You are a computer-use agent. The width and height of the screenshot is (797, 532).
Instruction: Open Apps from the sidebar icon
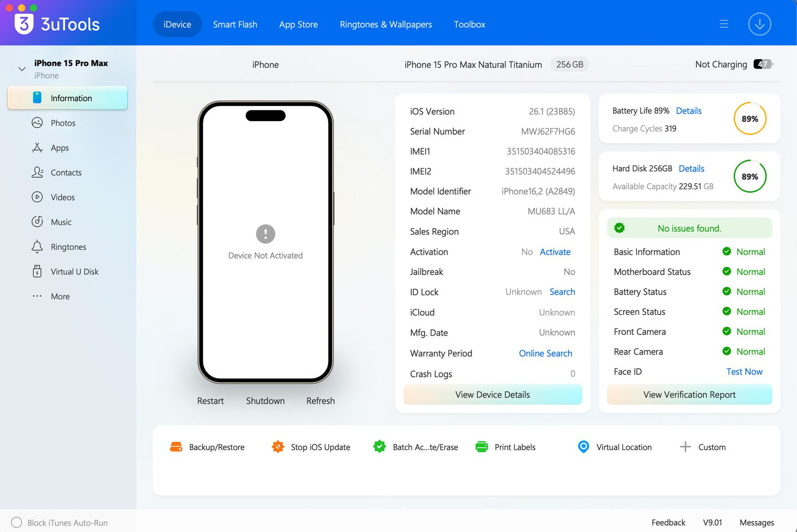37,148
